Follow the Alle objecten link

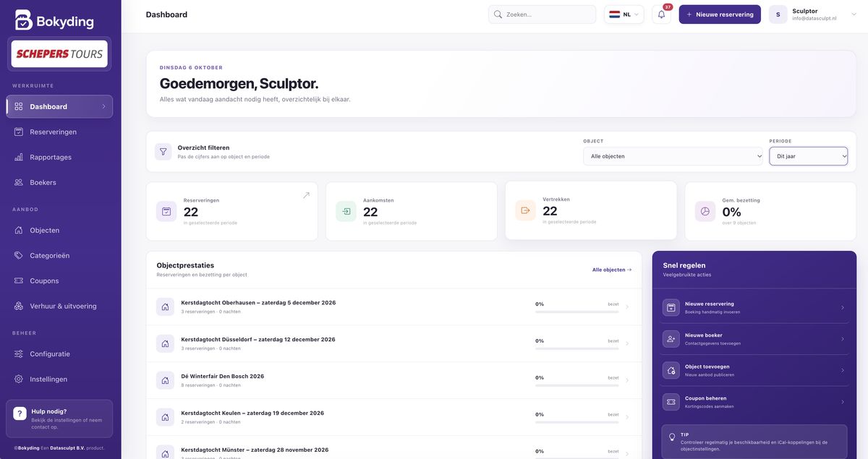tap(612, 270)
